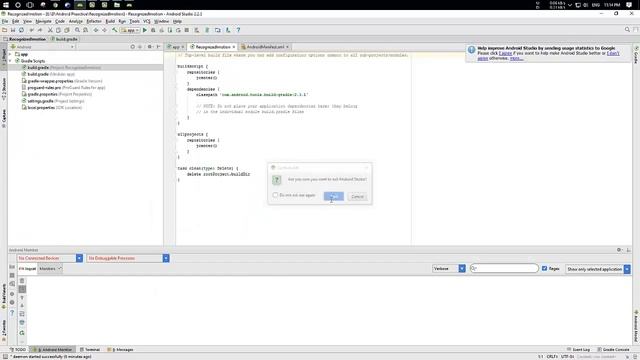Click the Make Project hammer icon
This screenshot has height=360, width=640.
click(115, 30)
